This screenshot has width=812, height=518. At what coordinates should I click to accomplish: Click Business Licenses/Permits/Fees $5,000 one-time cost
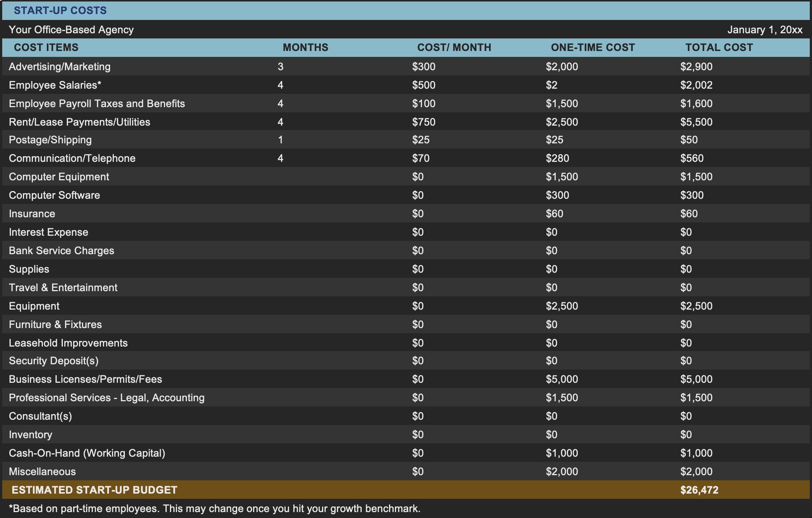[x=562, y=379]
